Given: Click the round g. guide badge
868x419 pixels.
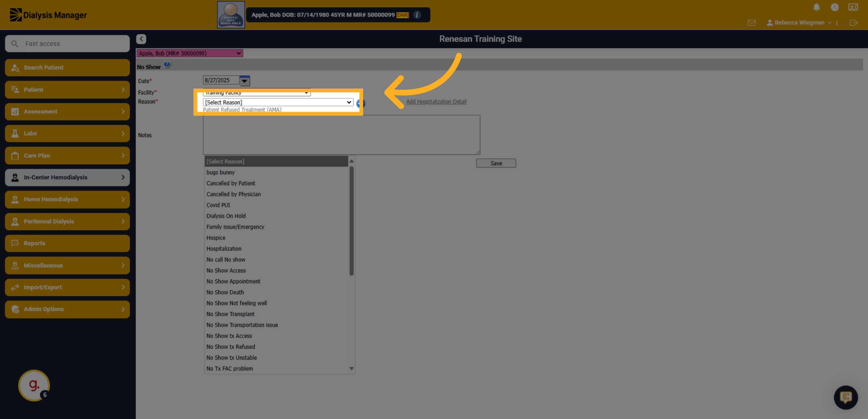Looking at the screenshot, I should coord(34,385).
